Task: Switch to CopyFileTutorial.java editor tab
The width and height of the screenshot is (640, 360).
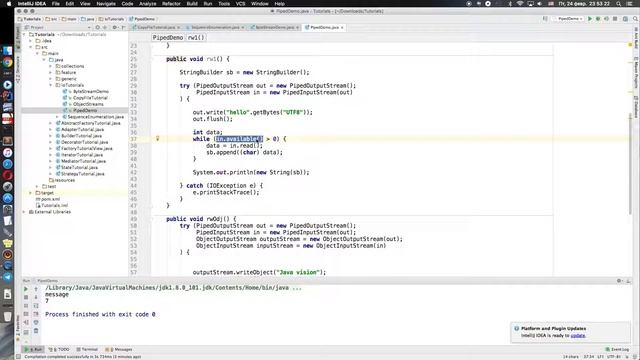Action: tap(156, 27)
